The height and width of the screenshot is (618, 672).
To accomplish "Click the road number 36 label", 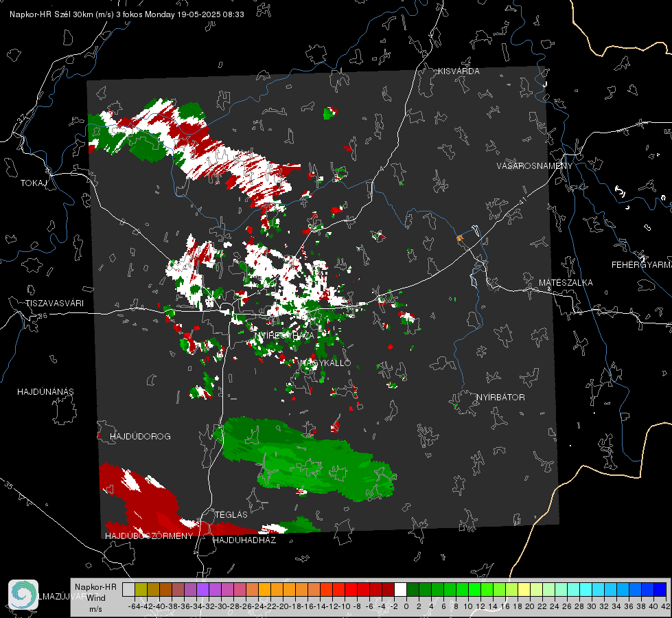I will click(x=43, y=316).
